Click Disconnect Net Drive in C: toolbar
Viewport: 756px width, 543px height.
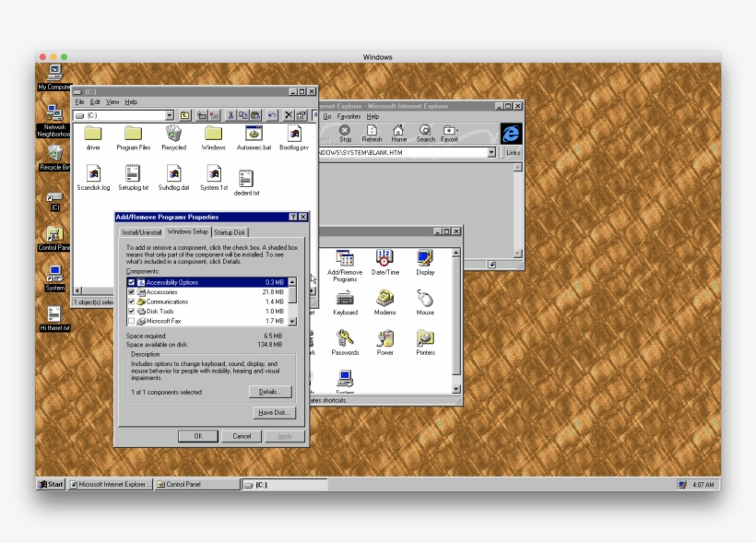[x=214, y=115]
